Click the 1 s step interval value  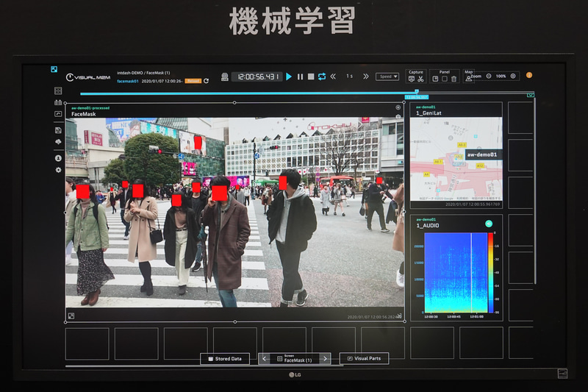(349, 76)
